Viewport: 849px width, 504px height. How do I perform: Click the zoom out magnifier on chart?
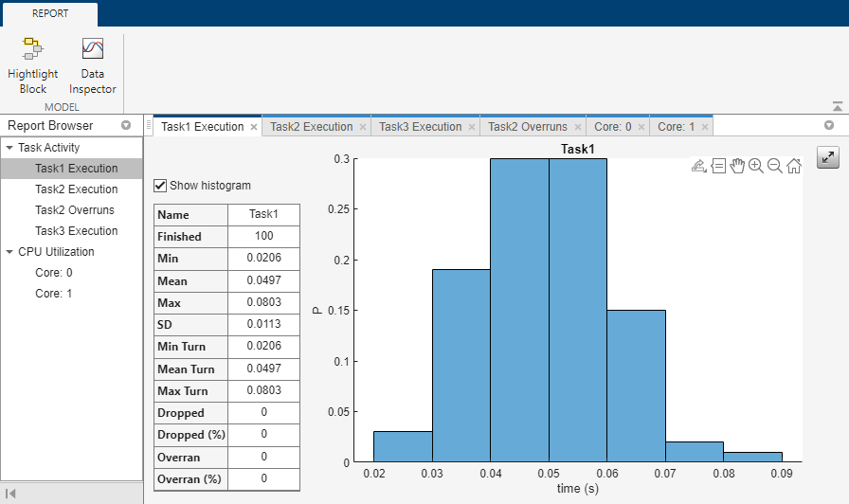coord(774,167)
